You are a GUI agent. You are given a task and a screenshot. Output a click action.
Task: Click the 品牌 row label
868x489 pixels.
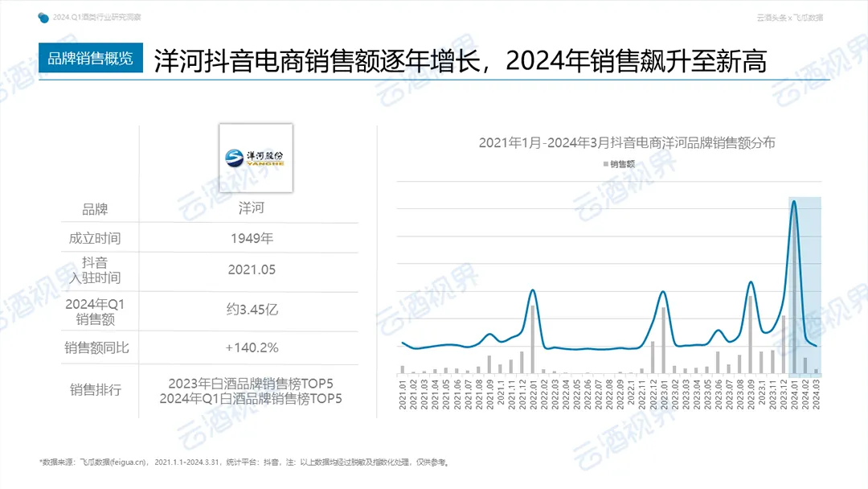[95, 209]
